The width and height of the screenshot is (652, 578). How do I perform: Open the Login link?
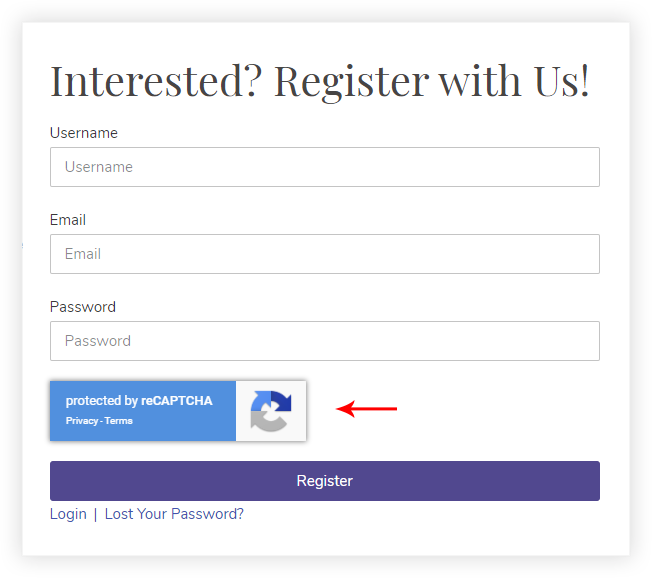coord(68,514)
